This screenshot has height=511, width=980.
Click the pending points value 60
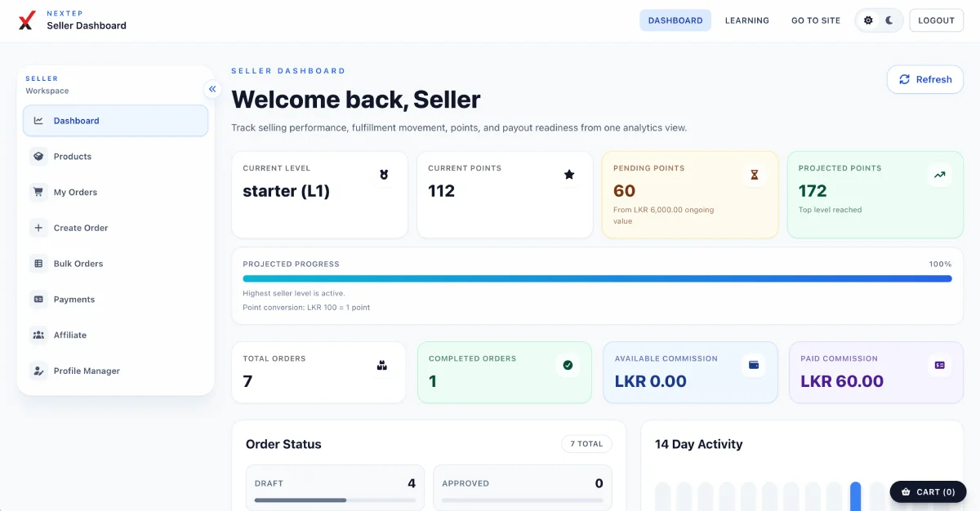(x=624, y=191)
